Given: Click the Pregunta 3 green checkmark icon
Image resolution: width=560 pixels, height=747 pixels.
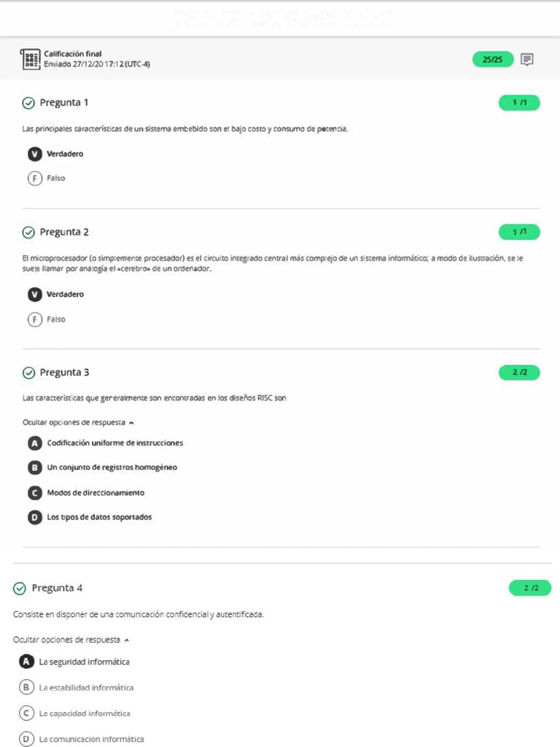Looking at the screenshot, I should point(28,373).
